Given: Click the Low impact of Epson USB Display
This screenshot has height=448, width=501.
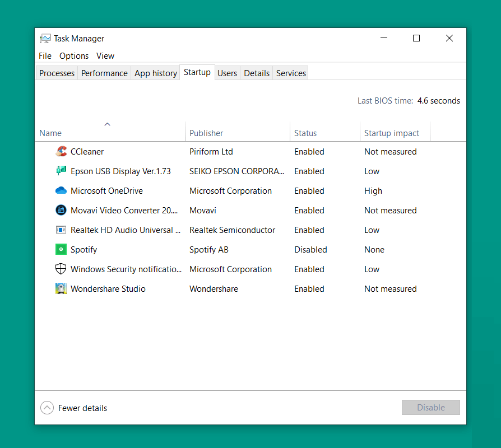Looking at the screenshot, I should (372, 171).
